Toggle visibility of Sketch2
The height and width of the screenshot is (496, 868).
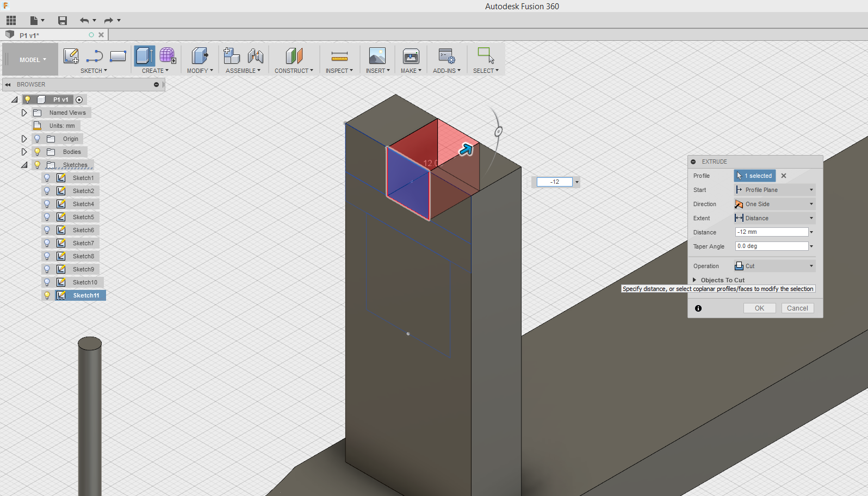(x=47, y=191)
